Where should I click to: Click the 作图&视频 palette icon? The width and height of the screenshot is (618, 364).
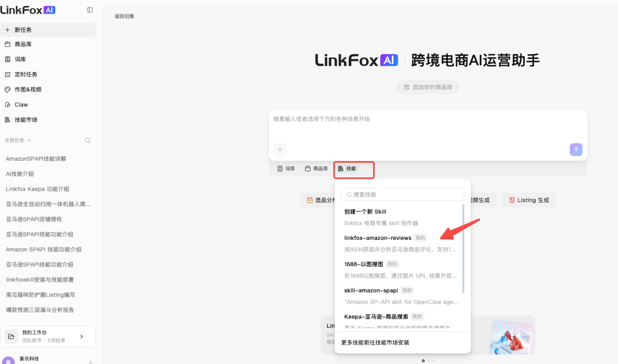[x=7, y=90]
